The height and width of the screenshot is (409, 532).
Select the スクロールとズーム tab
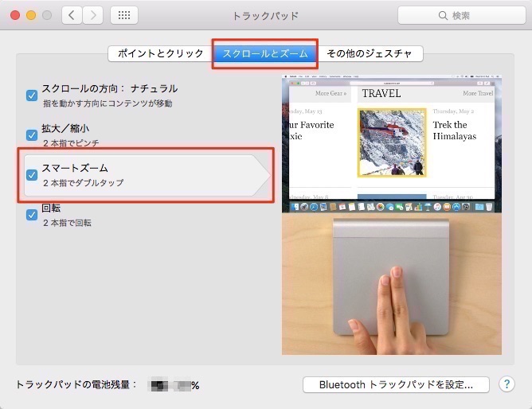[x=265, y=53]
